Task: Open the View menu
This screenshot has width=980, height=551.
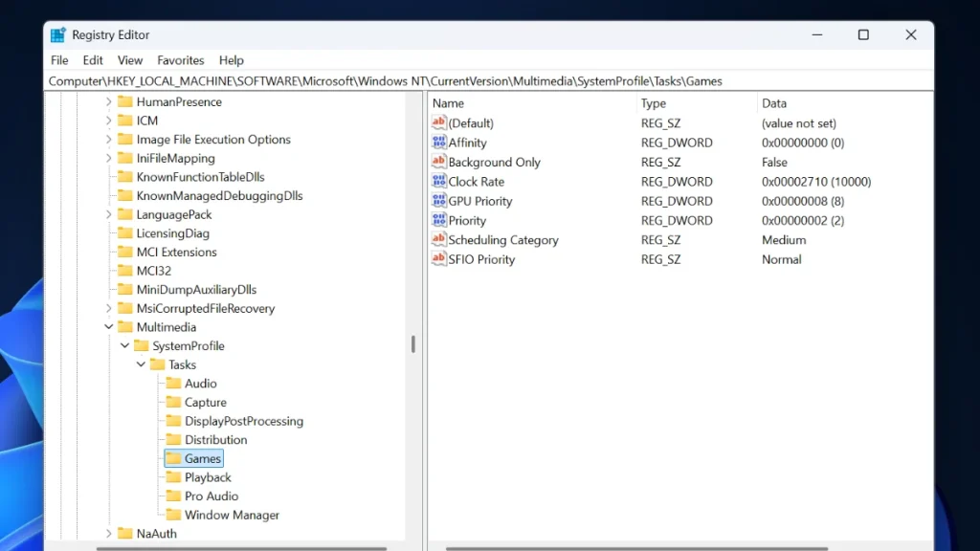Action: click(130, 60)
